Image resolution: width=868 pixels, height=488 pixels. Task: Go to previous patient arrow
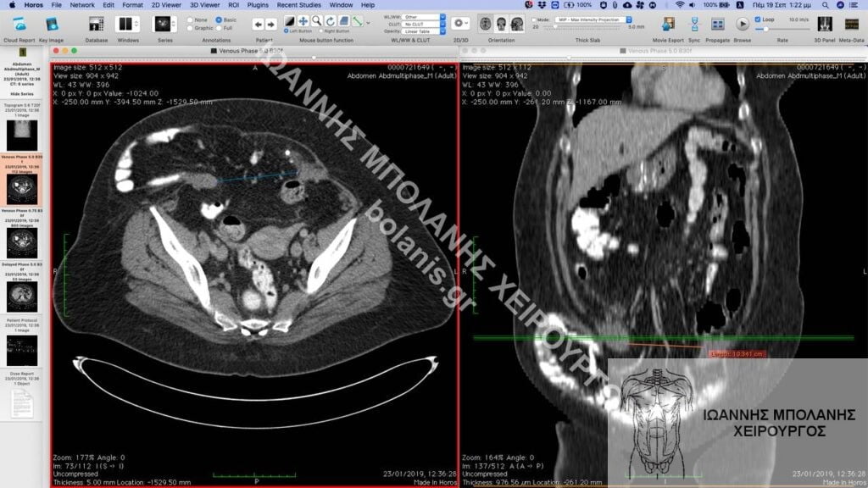pyautogui.click(x=258, y=25)
